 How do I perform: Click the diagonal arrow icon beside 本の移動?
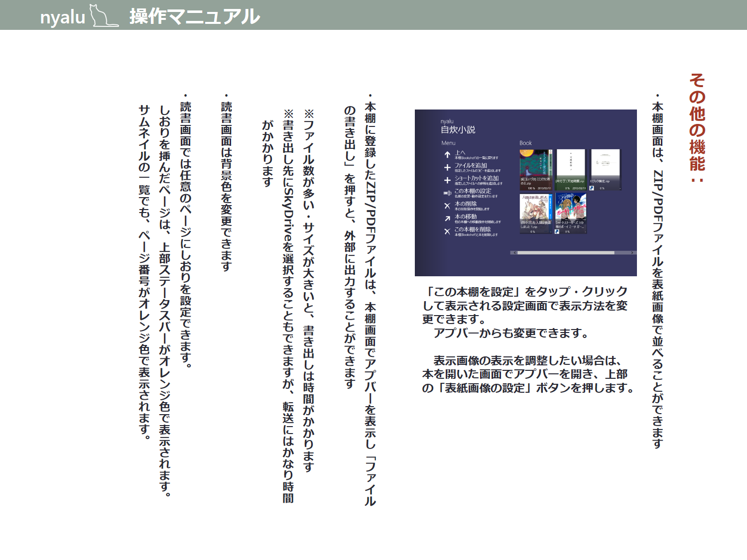point(447,219)
